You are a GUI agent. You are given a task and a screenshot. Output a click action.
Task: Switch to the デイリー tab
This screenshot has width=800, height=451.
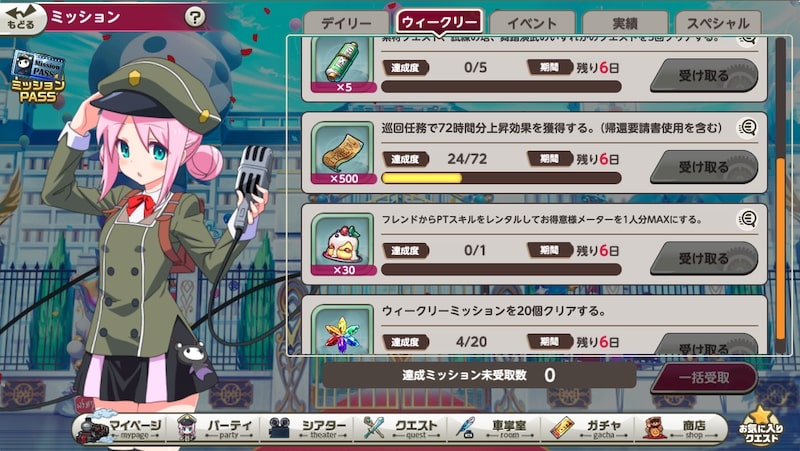[x=346, y=23]
